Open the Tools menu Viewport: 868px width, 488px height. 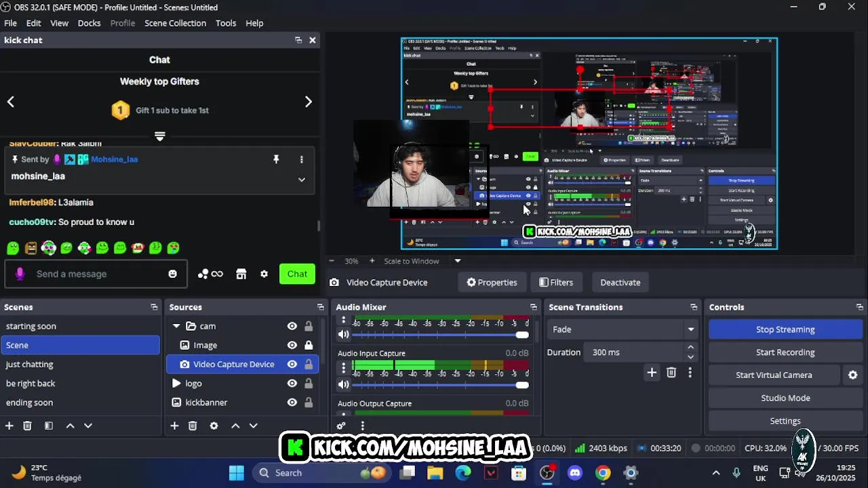(226, 23)
